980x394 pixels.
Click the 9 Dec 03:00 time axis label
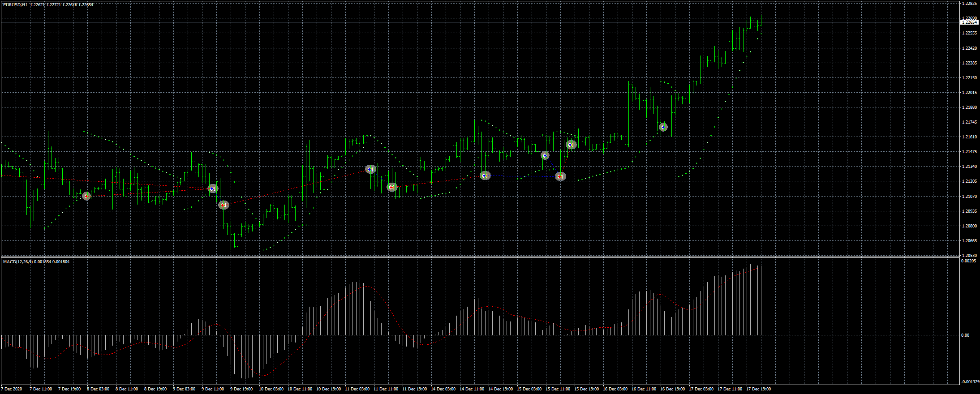184,389
